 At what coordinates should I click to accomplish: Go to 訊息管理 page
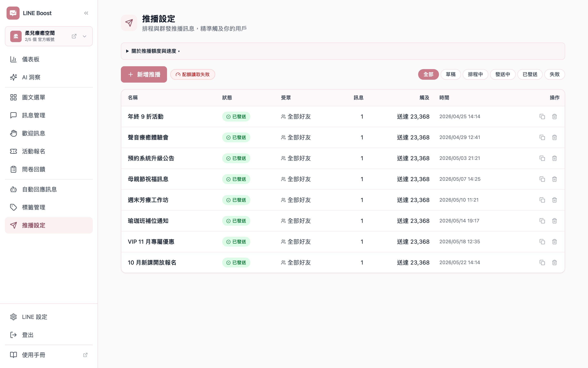pos(49,115)
